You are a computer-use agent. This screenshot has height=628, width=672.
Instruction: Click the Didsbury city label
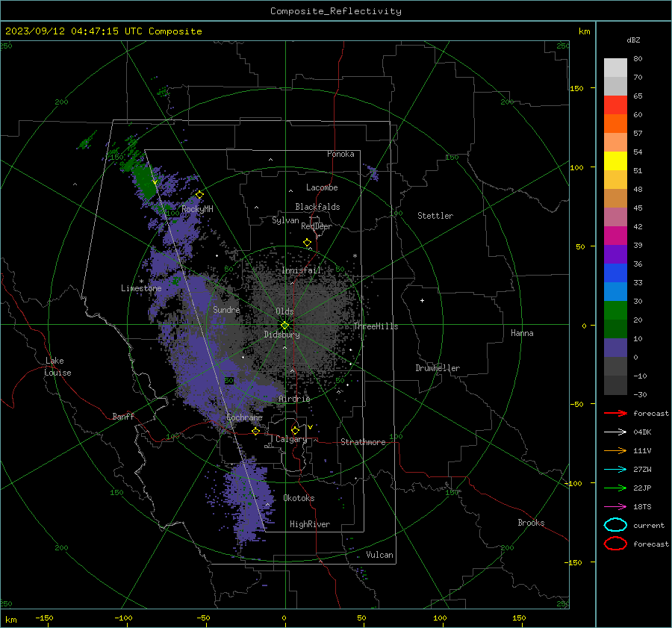(281, 335)
